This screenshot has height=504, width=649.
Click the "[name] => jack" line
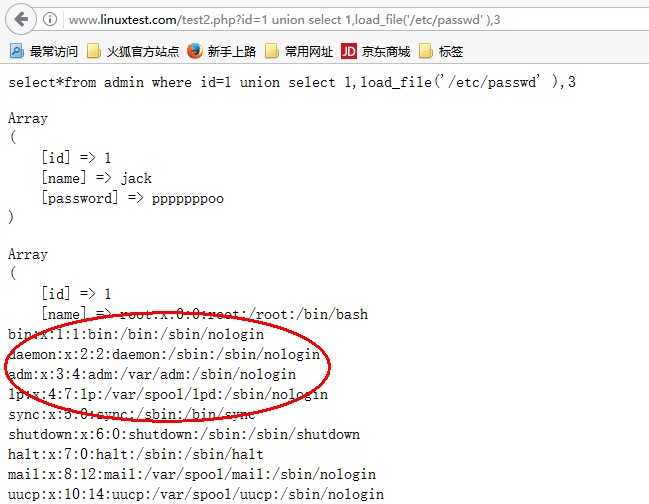coord(96,178)
